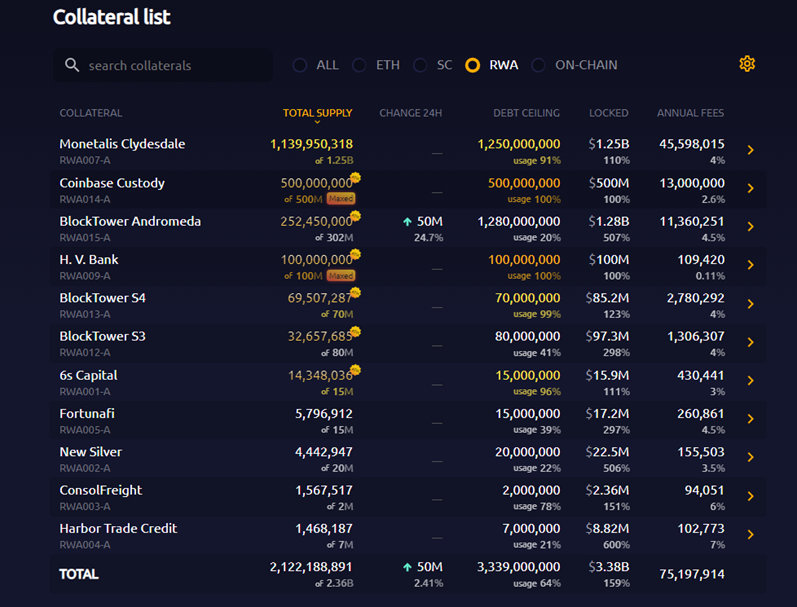Click the search magnifier icon
797x607 pixels.
tap(72, 65)
